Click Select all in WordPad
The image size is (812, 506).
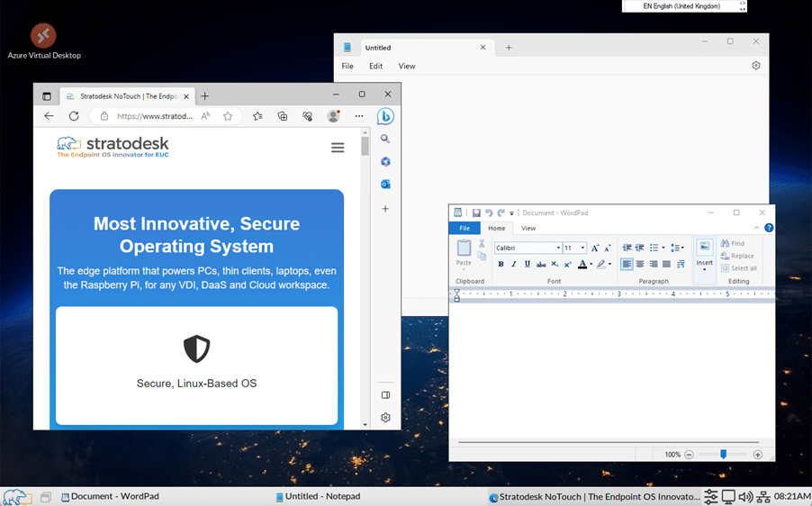(x=739, y=268)
